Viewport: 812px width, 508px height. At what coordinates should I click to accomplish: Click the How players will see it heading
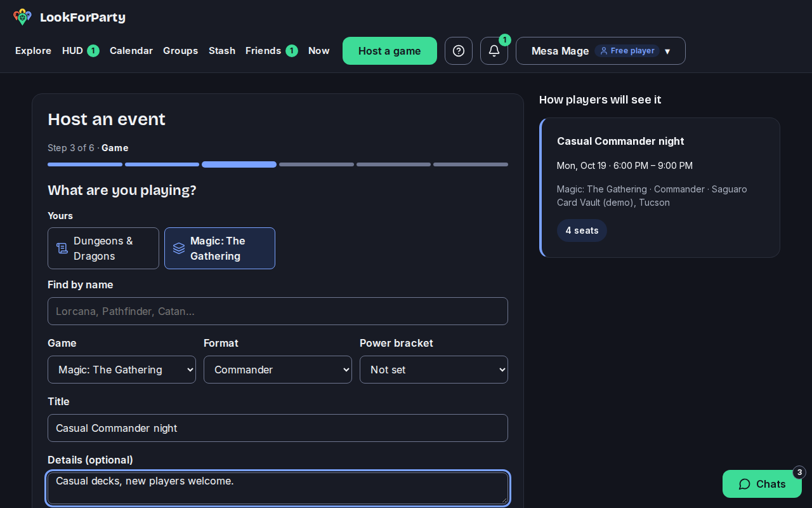[600, 100]
